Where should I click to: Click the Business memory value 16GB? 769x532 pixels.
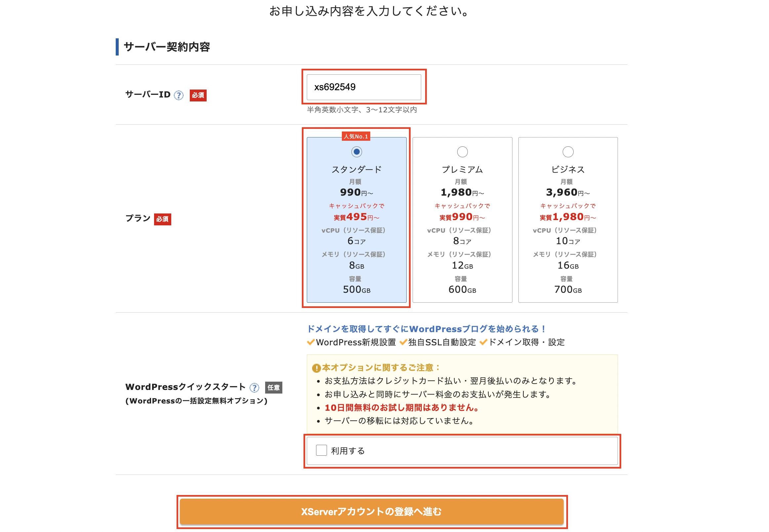pos(568,265)
